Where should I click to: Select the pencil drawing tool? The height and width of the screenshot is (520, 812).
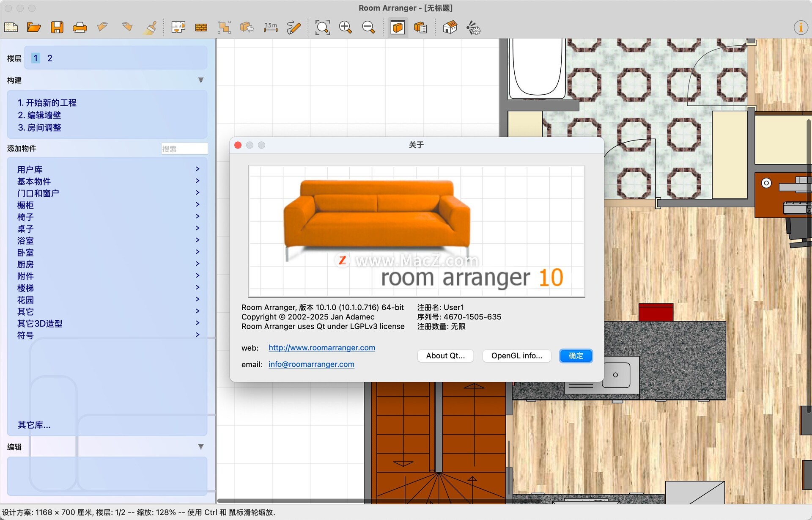[x=294, y=28]
